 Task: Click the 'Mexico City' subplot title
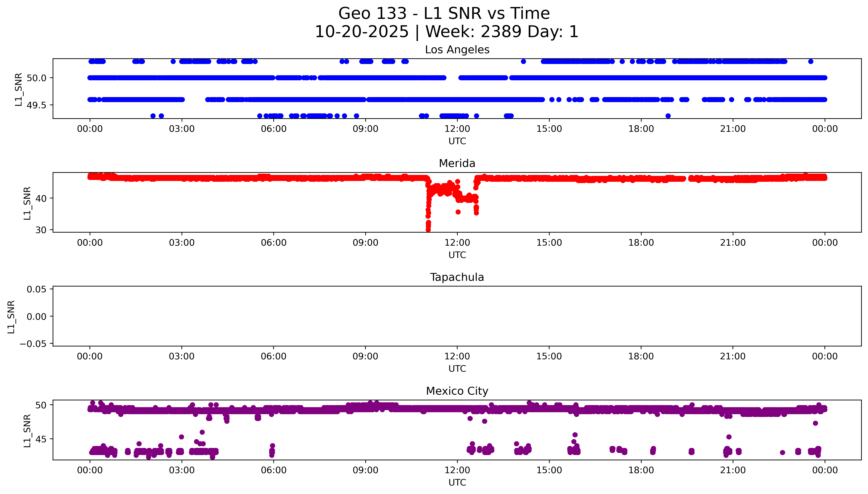[x=457, y=391]
